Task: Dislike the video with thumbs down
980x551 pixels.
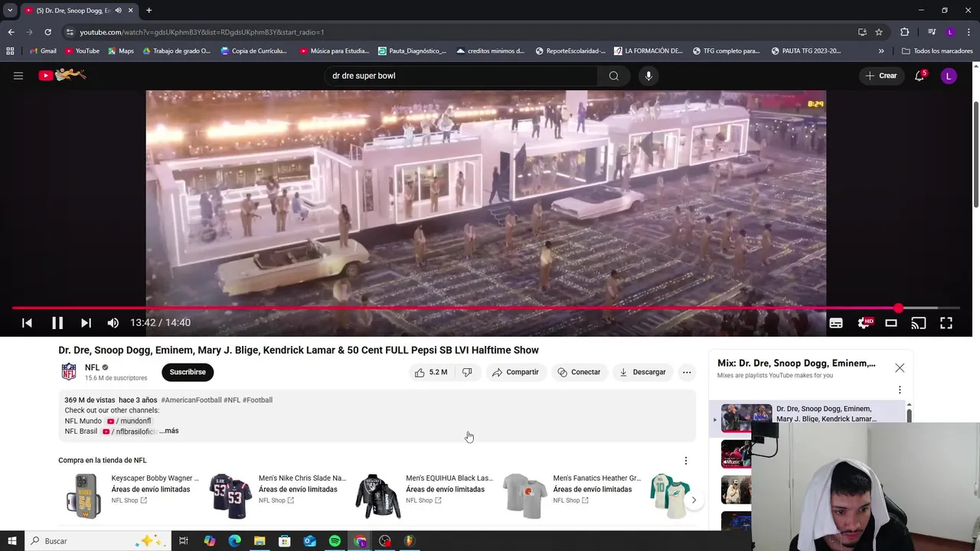Action: 467,372
